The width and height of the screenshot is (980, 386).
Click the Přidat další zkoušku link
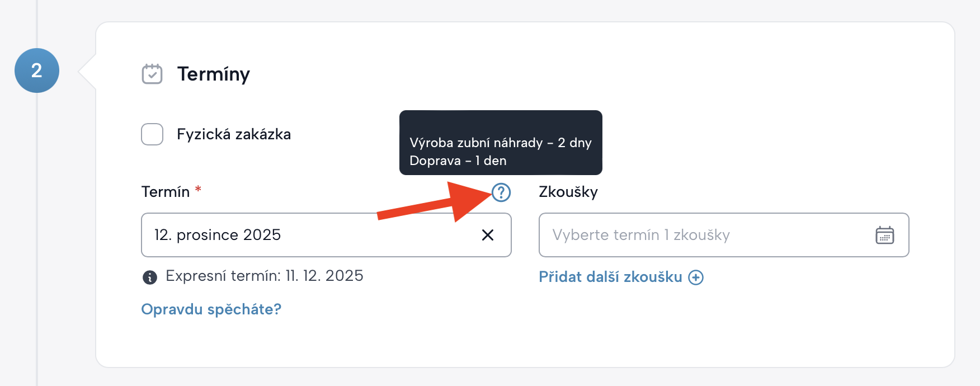[610, 277]
